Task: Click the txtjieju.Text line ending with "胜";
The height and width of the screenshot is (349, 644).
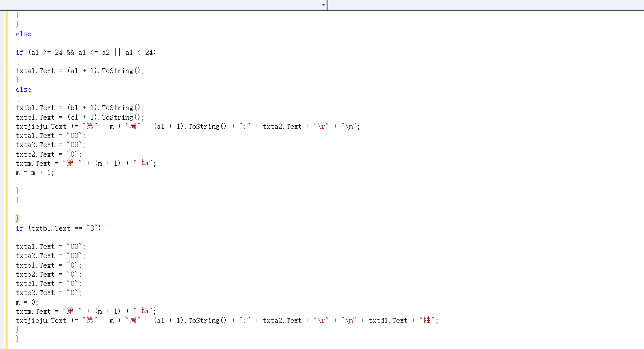Action: (227, 320)
